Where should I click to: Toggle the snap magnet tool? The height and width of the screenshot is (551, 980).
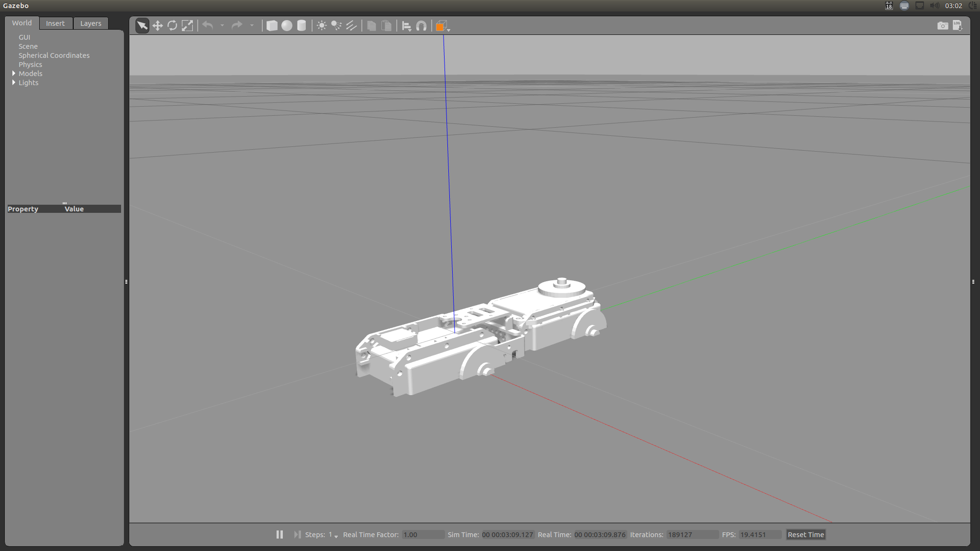click(x=421, y=26)
